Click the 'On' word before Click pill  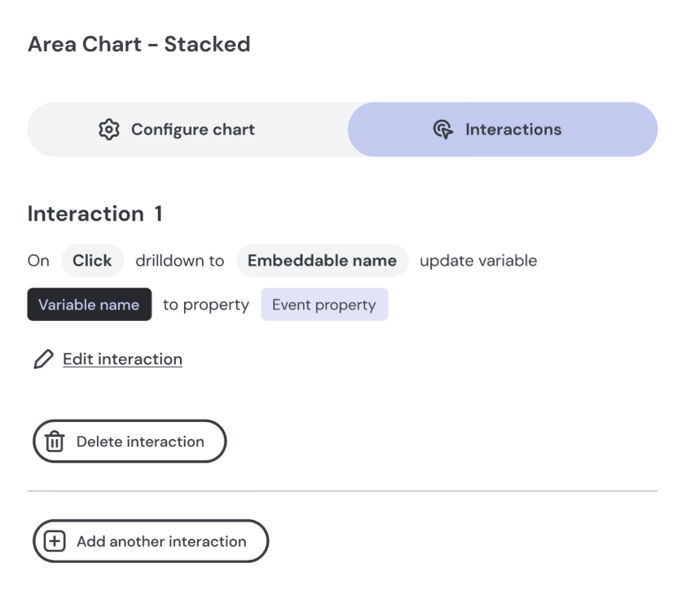click(x=38, y=261)
